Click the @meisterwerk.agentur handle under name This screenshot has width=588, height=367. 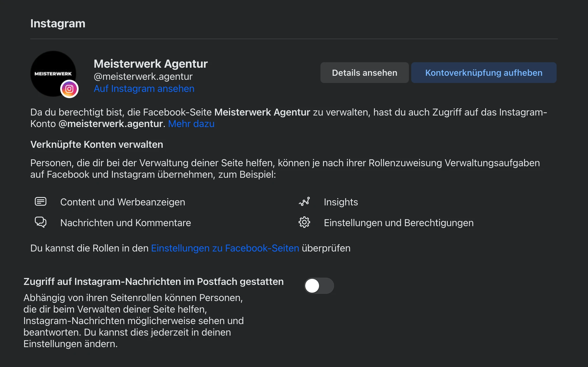click(143, 77)
